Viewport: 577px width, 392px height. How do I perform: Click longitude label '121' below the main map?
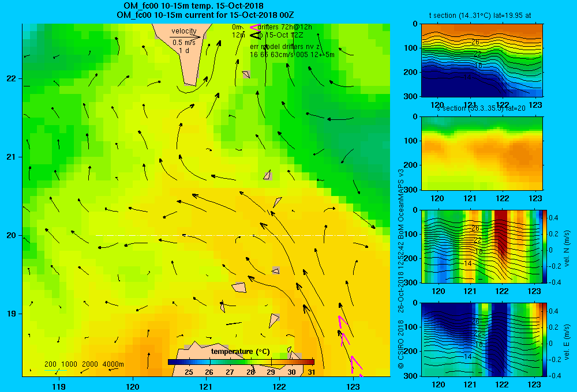click(206, 386)
